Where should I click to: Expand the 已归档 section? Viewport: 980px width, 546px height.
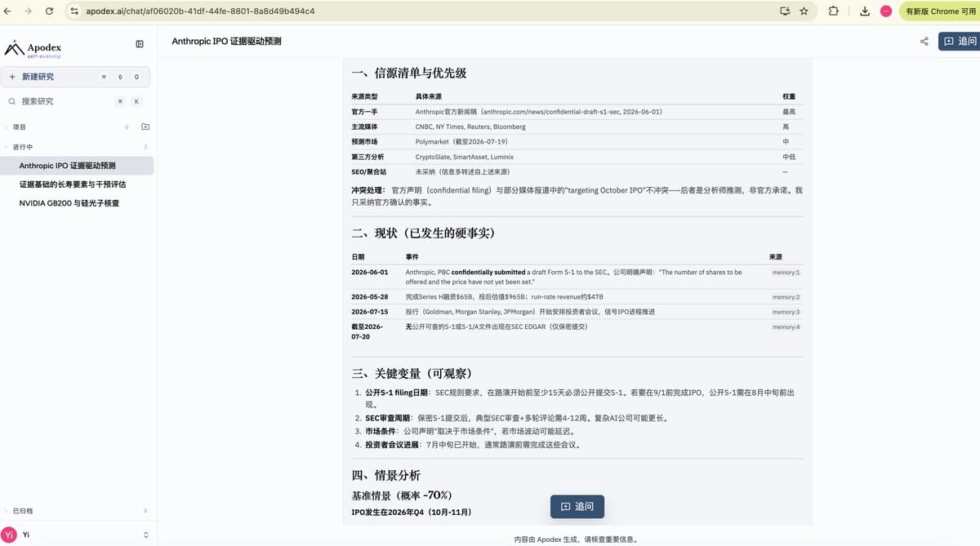[22, 511]
